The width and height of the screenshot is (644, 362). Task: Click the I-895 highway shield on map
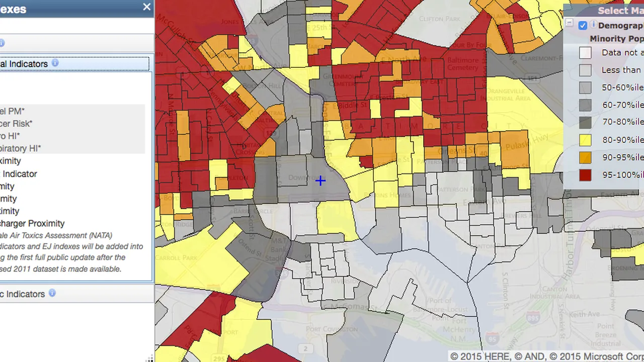coord(533,318)
